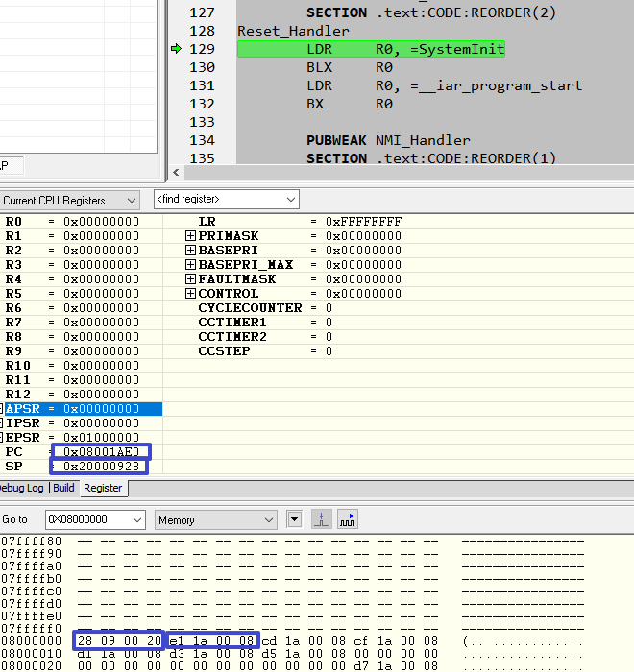634x672 pixels.
Task: Click the green current-line arrow at line 129
Action: (176, 49)
